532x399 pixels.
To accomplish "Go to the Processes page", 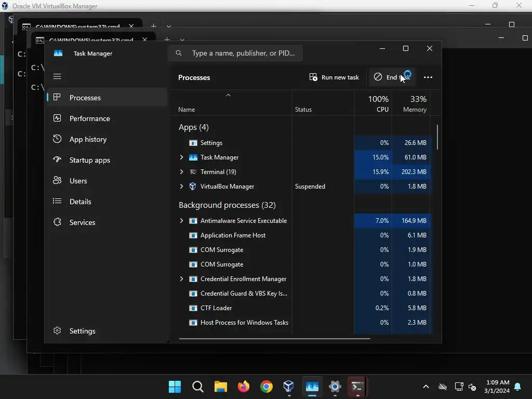I will [x=107, y=98].
